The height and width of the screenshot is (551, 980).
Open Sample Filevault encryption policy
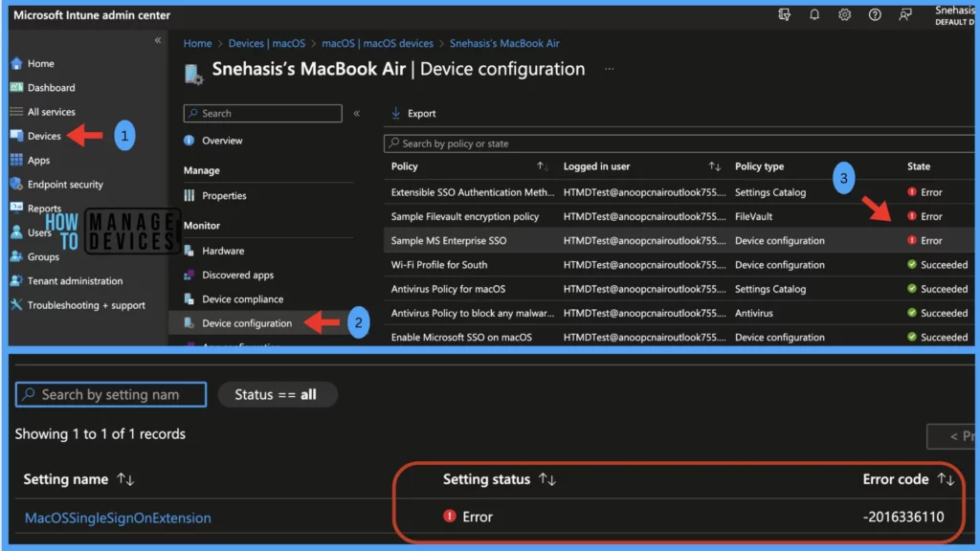click(x=465, y=216)
